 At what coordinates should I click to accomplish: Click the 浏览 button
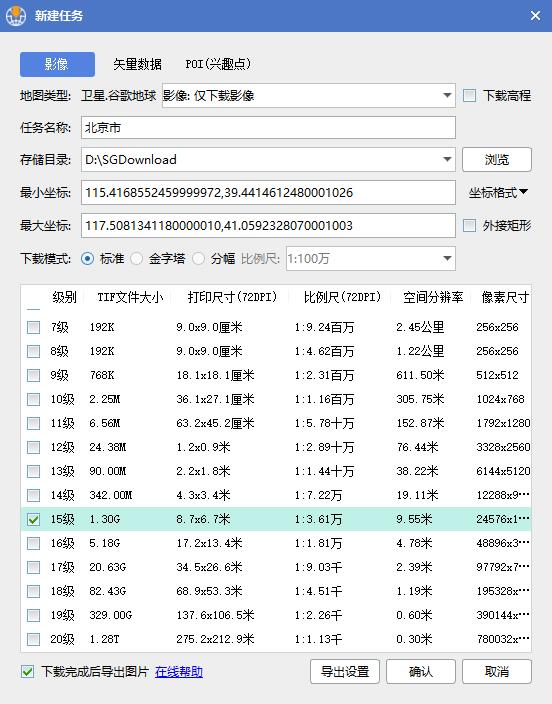click(x=497, y=159)
